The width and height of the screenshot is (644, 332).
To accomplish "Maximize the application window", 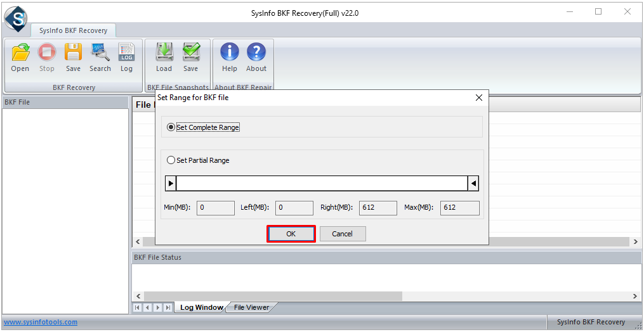I will [x=598, y=12].
